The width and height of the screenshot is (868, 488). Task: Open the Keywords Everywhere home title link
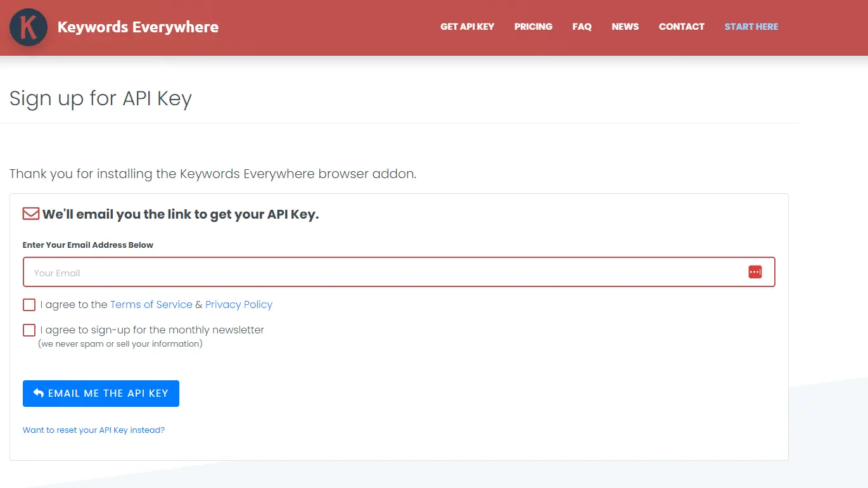pos(138,27)
